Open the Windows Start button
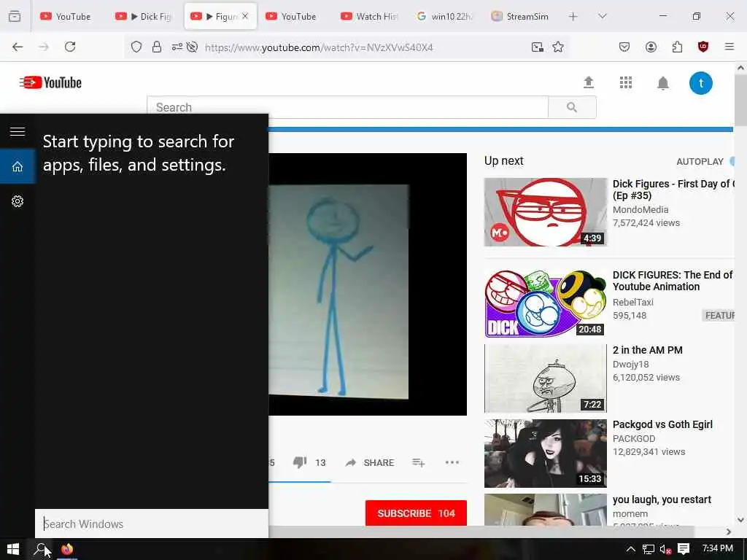 click(x=13, y=549)
